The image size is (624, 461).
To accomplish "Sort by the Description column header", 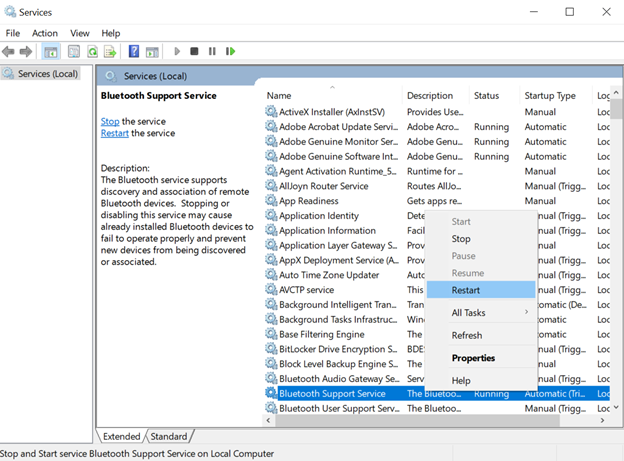I will (435, 96).
